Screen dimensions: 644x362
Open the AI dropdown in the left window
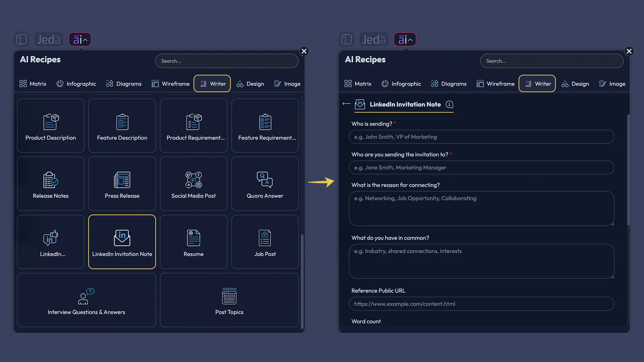coord(80,39)
